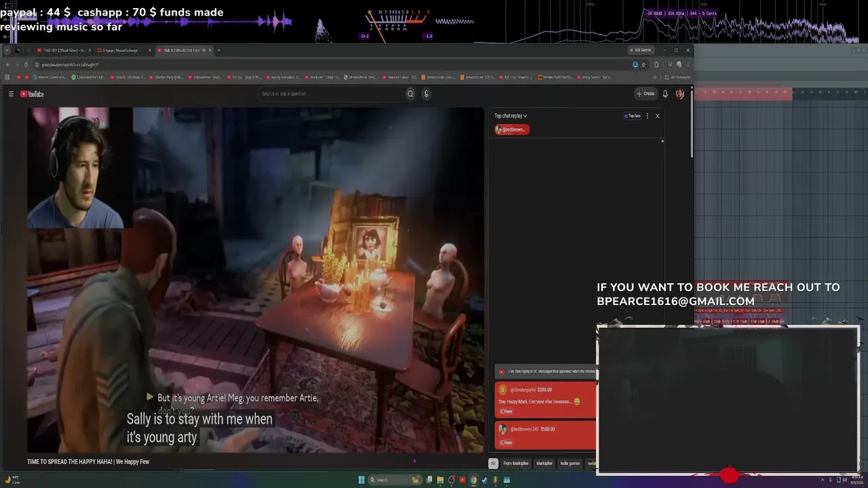Open the chat panel three-dot menu
Viewport: 868px width, 488px height.
(648, 116)
